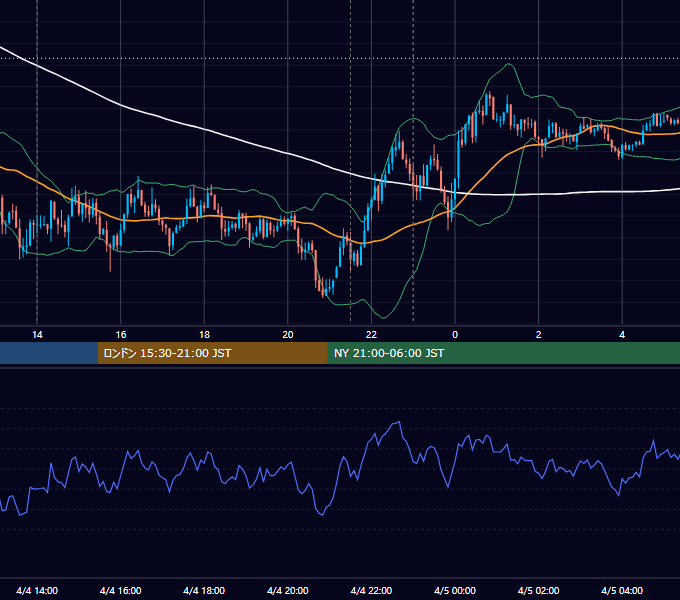
Task: Select the NY 21:00-06:00 JST session bar
Action: point(503,353)
